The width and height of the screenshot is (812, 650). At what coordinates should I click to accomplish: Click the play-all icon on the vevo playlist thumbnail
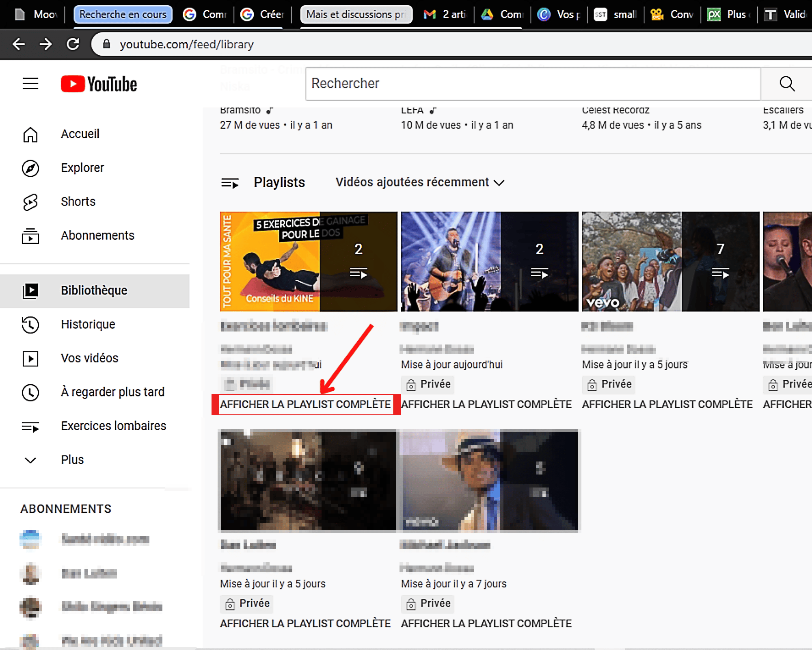point(721,273)
